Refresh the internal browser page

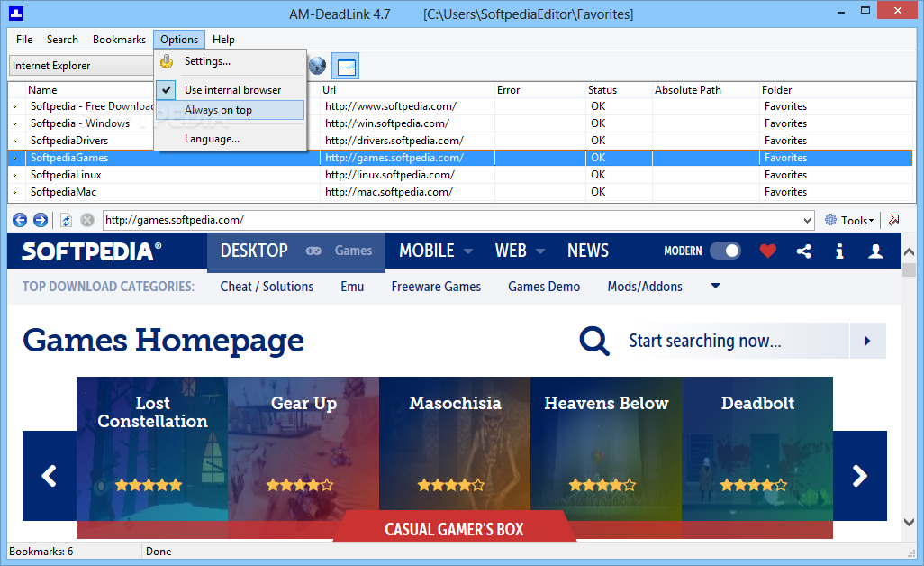point(66,220)
